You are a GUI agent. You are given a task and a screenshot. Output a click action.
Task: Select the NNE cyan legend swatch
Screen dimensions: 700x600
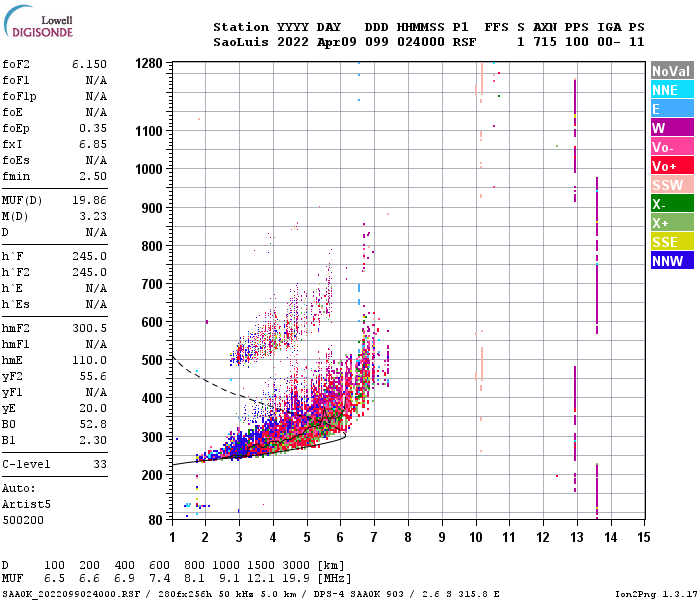point(672,90)
